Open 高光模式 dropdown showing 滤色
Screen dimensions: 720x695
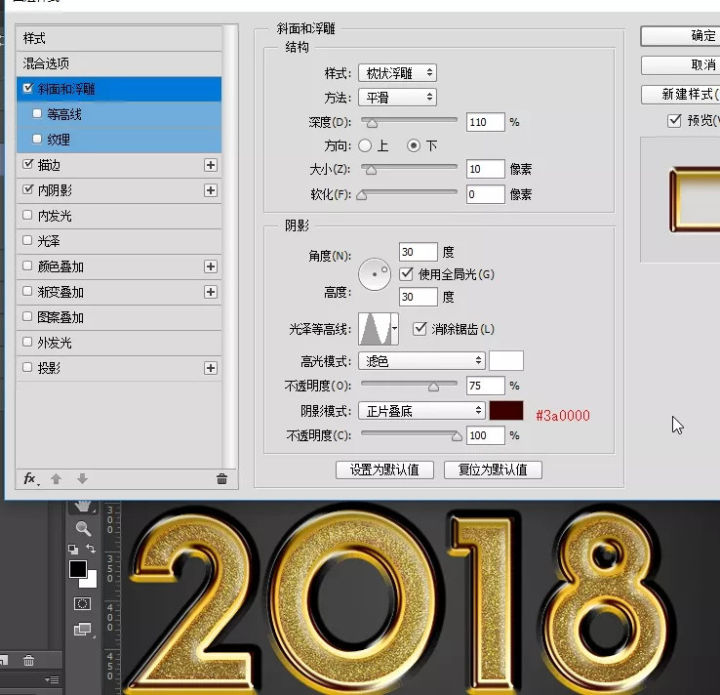point(422,361)
